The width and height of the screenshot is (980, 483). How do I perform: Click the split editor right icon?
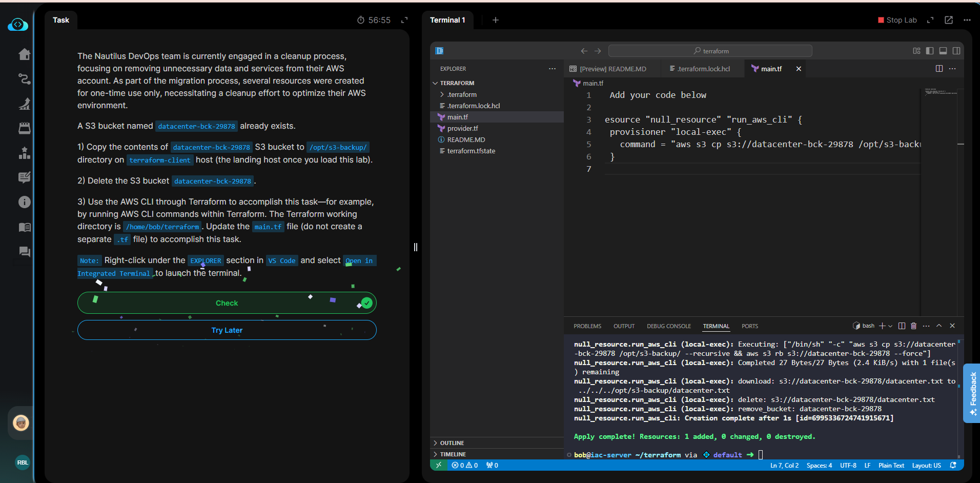[939, 69]
